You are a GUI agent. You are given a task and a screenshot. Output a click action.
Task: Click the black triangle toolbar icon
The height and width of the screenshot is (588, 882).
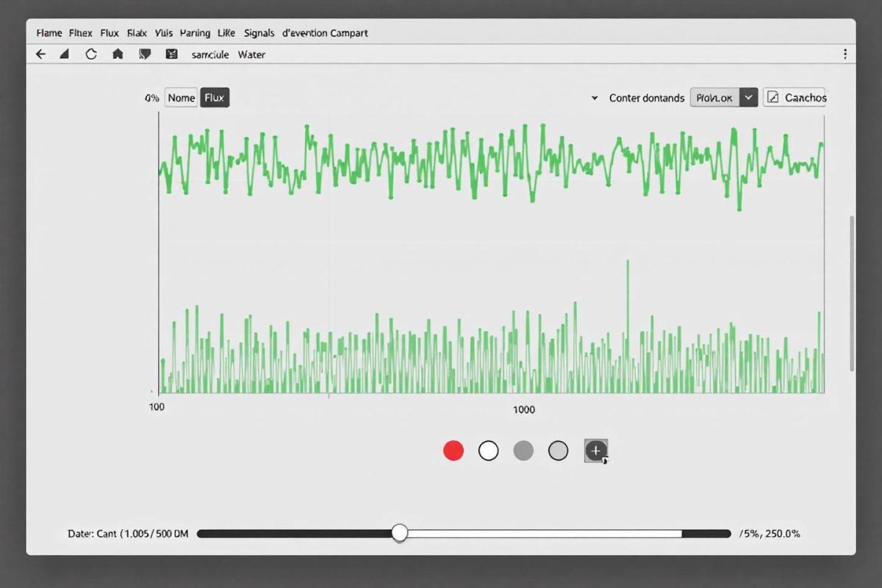tap(65, 54)
